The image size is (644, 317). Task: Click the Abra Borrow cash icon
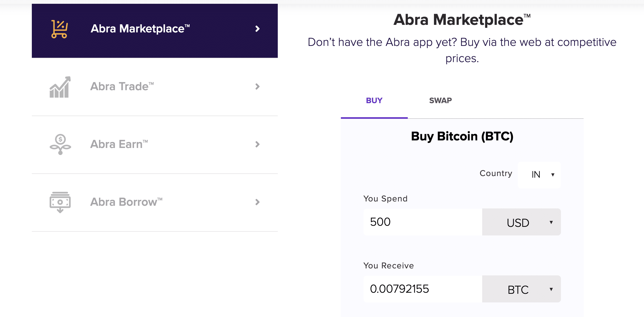[x=60, y=202]
